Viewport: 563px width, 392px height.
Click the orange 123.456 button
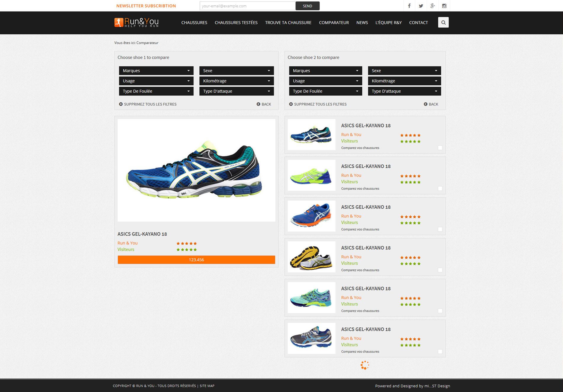coord(196,260)
